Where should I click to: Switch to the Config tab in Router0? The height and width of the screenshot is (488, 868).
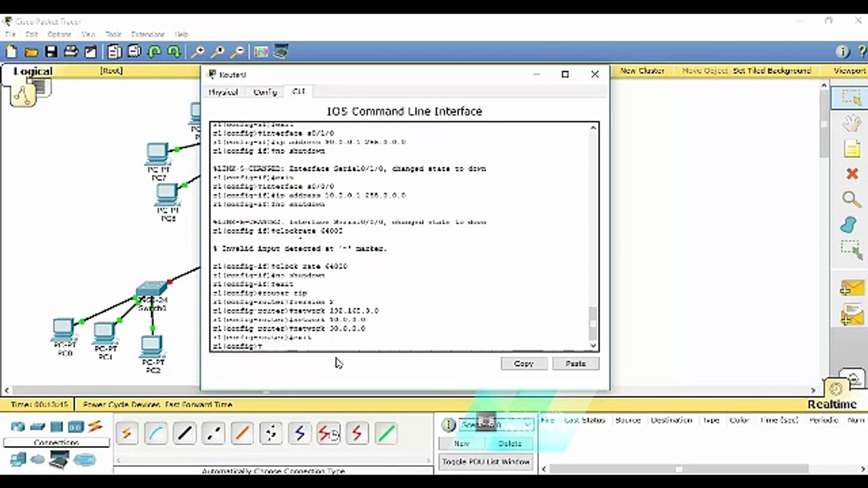[x=265, y=92]
